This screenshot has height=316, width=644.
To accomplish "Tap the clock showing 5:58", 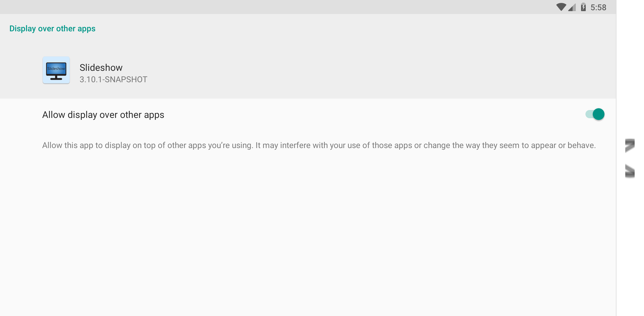I will tap(599, 7).
